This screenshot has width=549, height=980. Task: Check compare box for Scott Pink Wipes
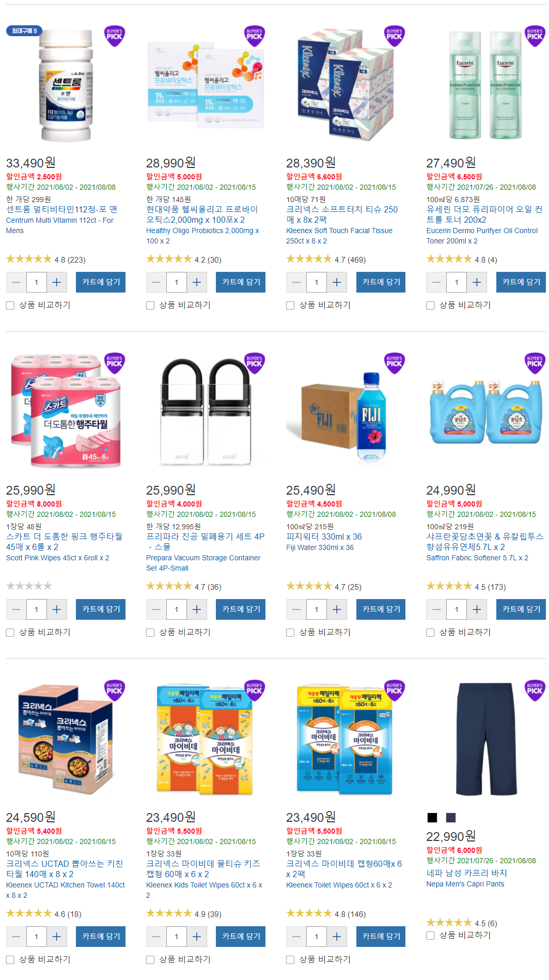coord(10,633)
